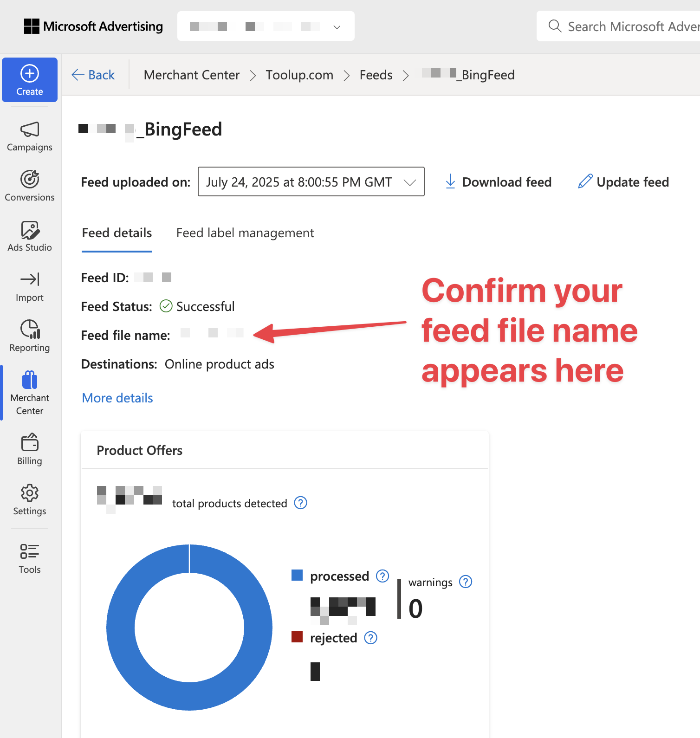Click the total products detected label

coord(230,504)
